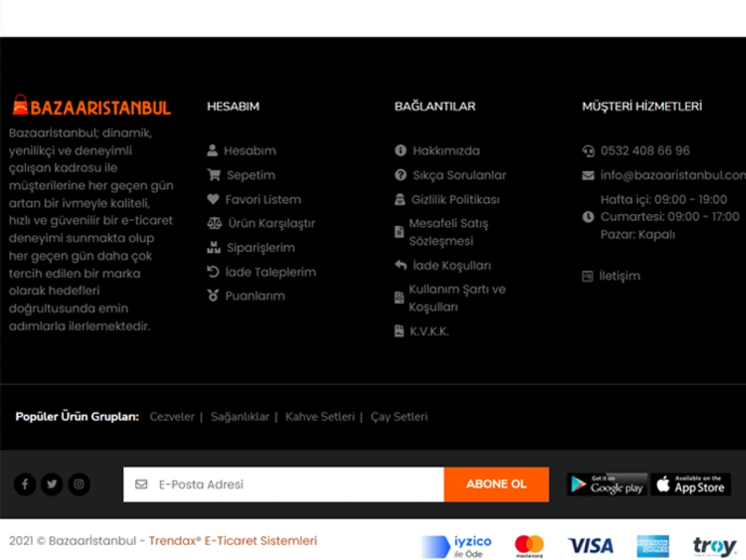Click the headset icon beside the phone number
746x560 pixels.
point(588,151)
